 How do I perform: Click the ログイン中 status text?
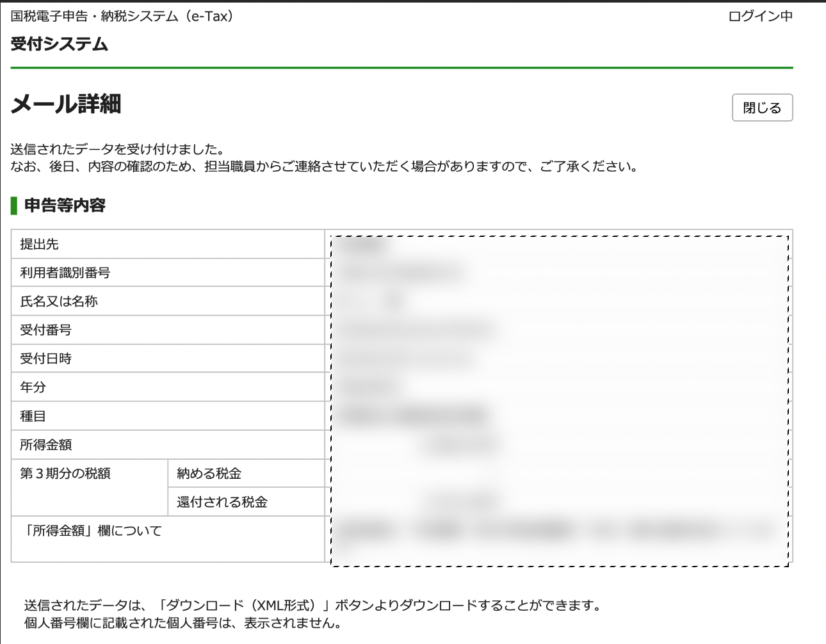point(761,17)
